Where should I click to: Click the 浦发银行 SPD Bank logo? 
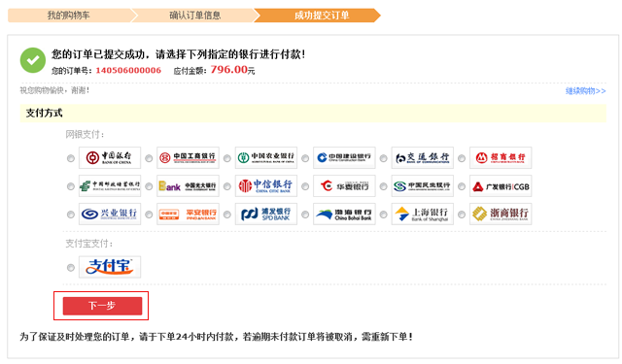(x=266, y=214)
